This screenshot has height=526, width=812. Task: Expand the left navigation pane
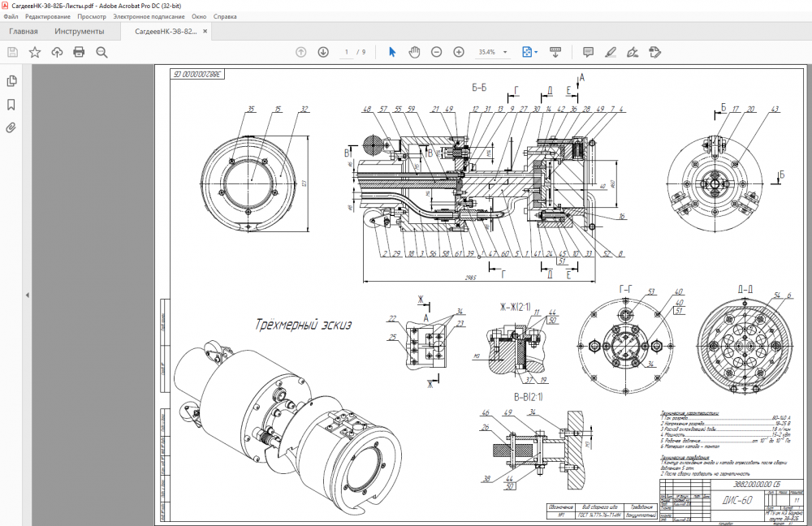[27, 295]
